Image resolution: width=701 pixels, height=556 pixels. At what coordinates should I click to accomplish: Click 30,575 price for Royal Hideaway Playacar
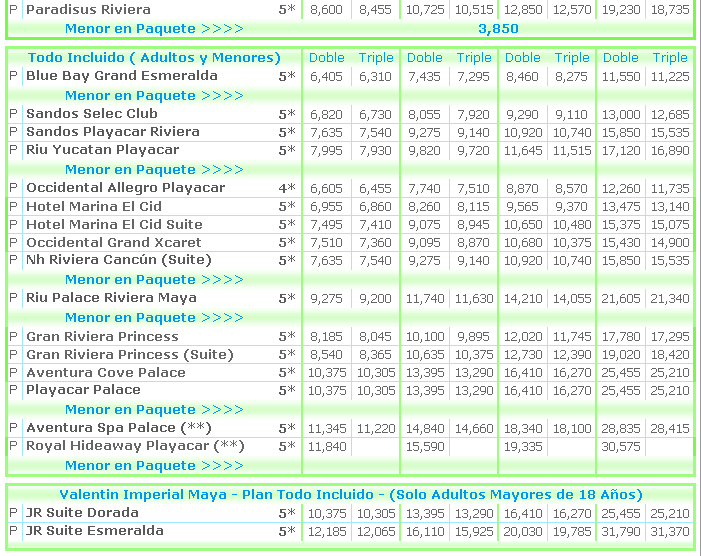(621, 446)
